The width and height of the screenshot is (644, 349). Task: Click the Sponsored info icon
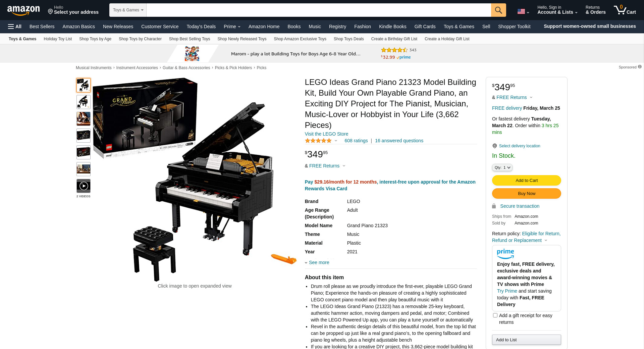coord(640,67)
